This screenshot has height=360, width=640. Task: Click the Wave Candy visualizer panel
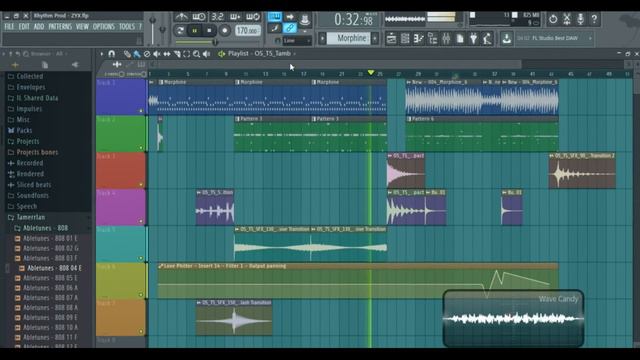point(513,318)
